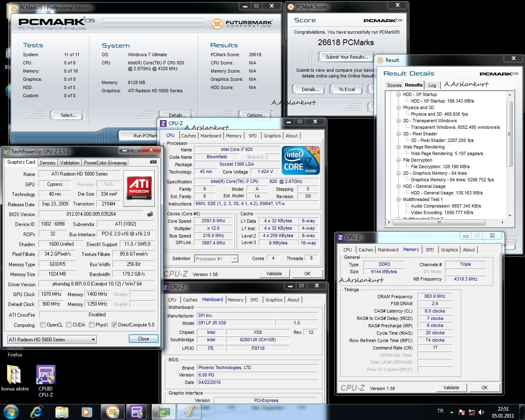Viewport: 525px width, 420px height.
Task: Click the GPU-Z title bar icon
Action: (x=6, y=151)
